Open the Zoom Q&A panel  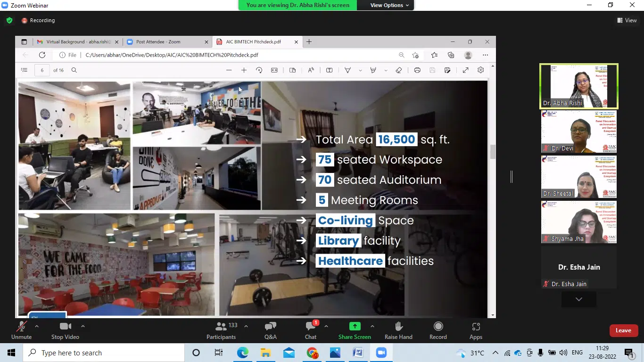[270, 330]
